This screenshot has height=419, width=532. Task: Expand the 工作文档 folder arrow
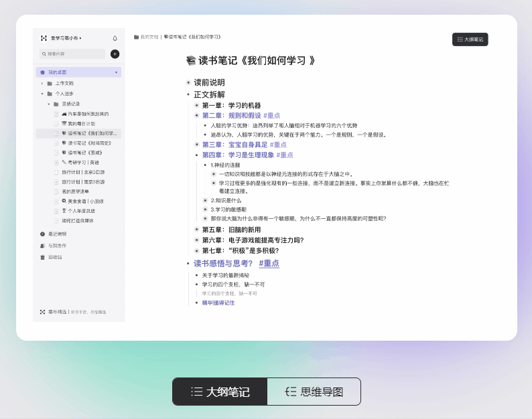pos(42,84)
